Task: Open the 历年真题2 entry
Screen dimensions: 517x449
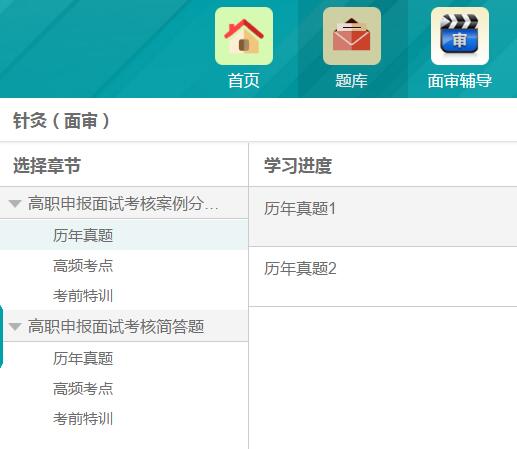Action: point(383,277)
